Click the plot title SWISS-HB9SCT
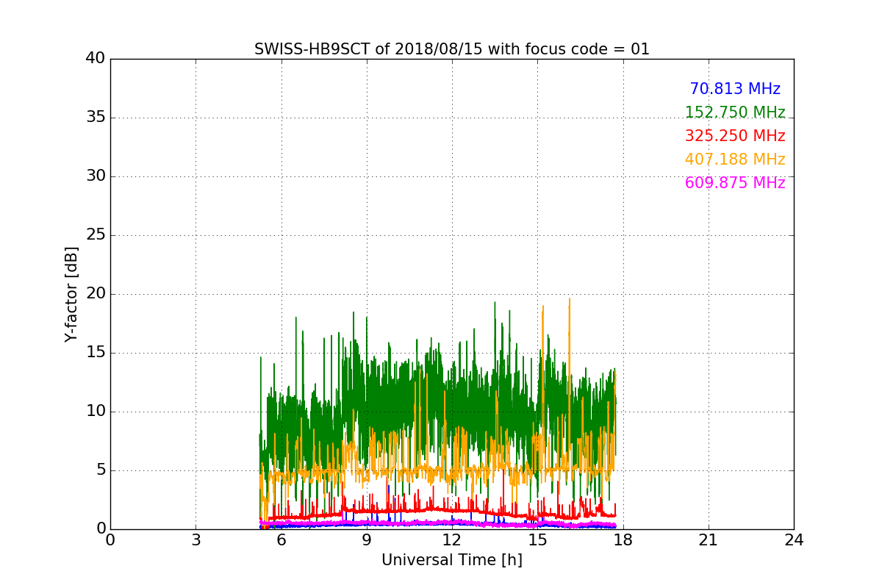This screenshot has height=588, width=882. pyautogui.click(x=451, y=49)
